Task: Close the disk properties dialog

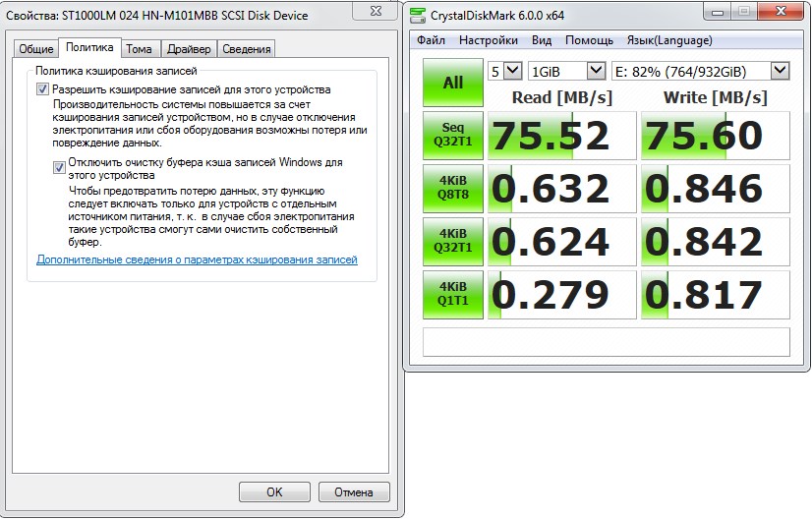Action: [377, 11]
